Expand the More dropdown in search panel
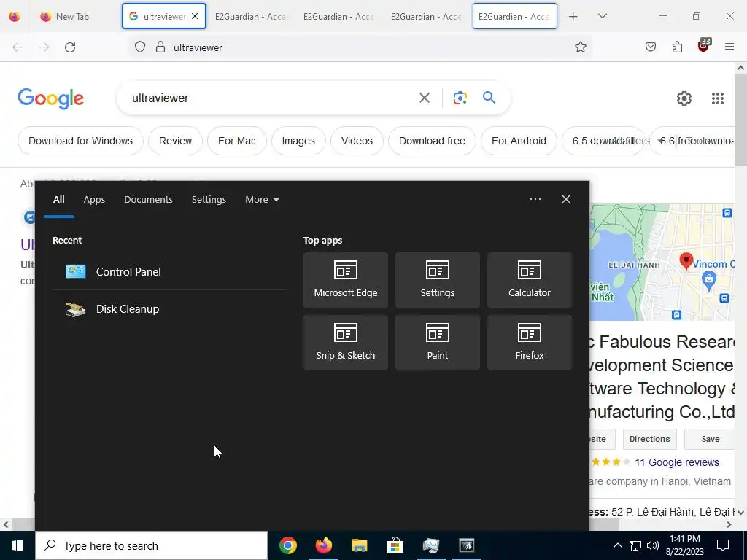 pos(262,200)
